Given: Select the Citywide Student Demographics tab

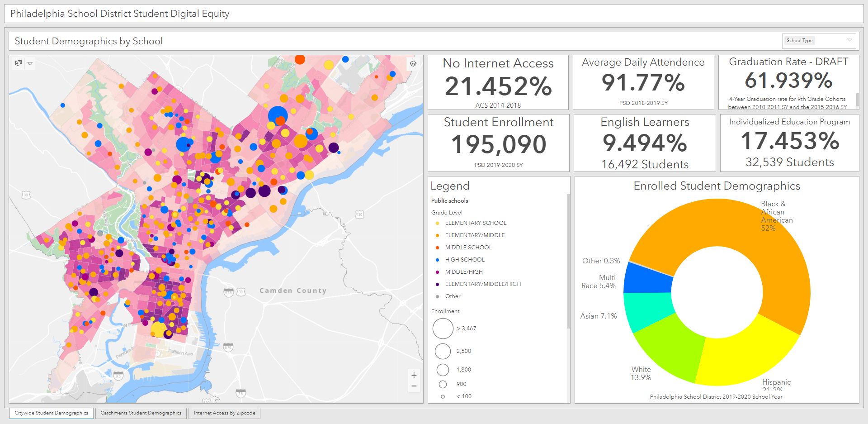Looking at the screenshot, I should (51, 413).
